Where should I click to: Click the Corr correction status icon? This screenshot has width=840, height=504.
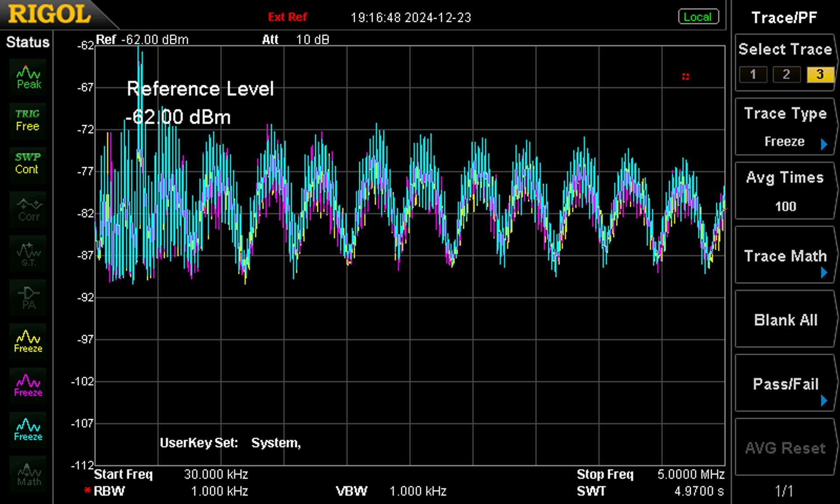point(28,210)
